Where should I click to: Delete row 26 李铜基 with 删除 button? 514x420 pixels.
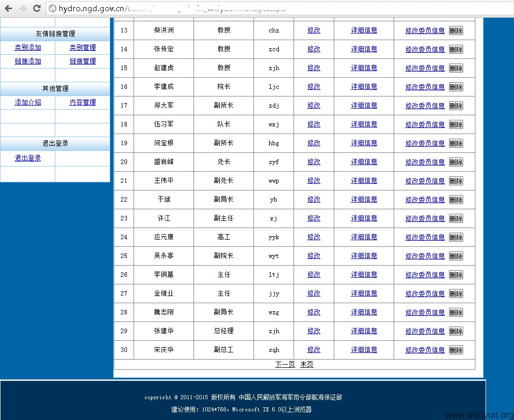point(456,275)
